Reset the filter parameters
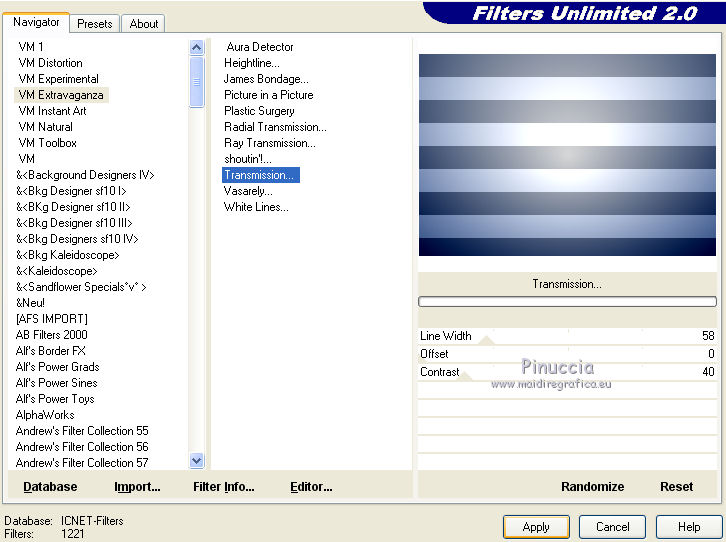This screenshot has height=542, width=726. tap(676, 487)
